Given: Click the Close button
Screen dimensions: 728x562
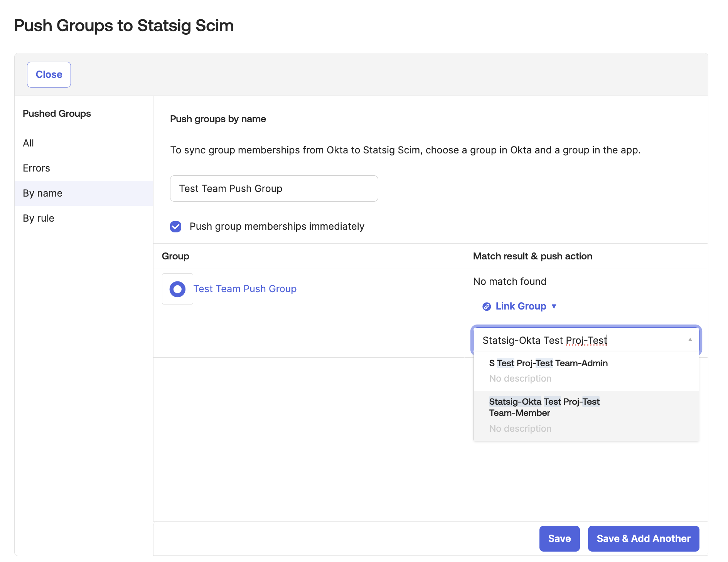Looking at the screenshot, I should (x=49, y=74).
